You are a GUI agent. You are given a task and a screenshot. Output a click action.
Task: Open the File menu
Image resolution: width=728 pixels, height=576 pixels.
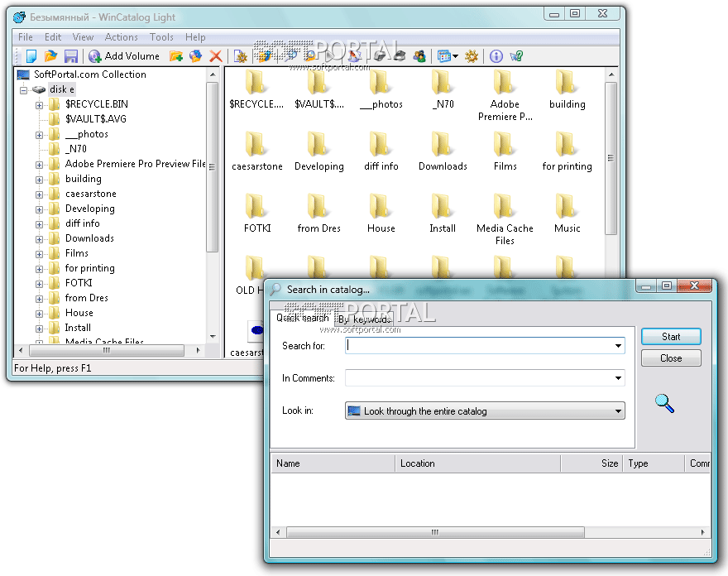click(x=26, y=37)
